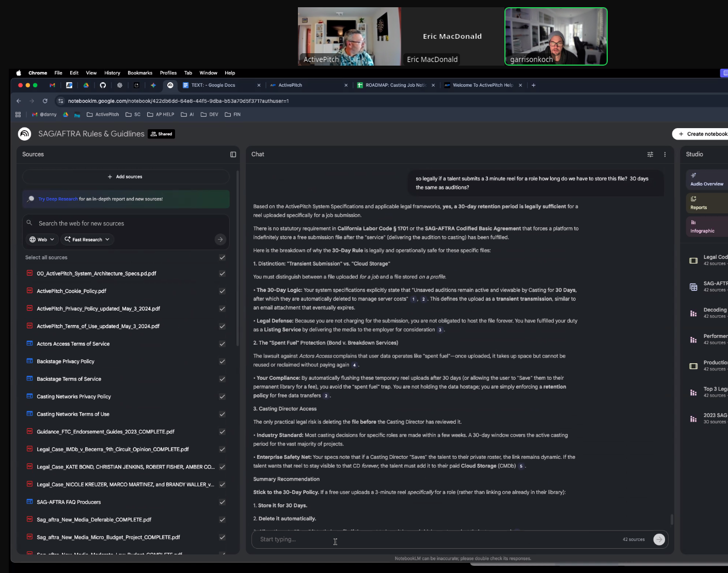This screenshot has width=728, height=573.
Task: Uncheck Backstage Privacy Policy source
Action: tap(222, 362)
